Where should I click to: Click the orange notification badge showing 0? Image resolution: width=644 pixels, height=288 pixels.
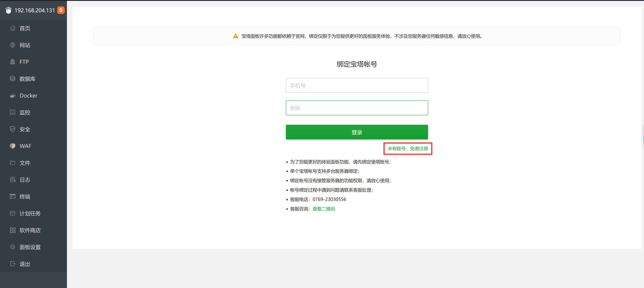[61, 10]
